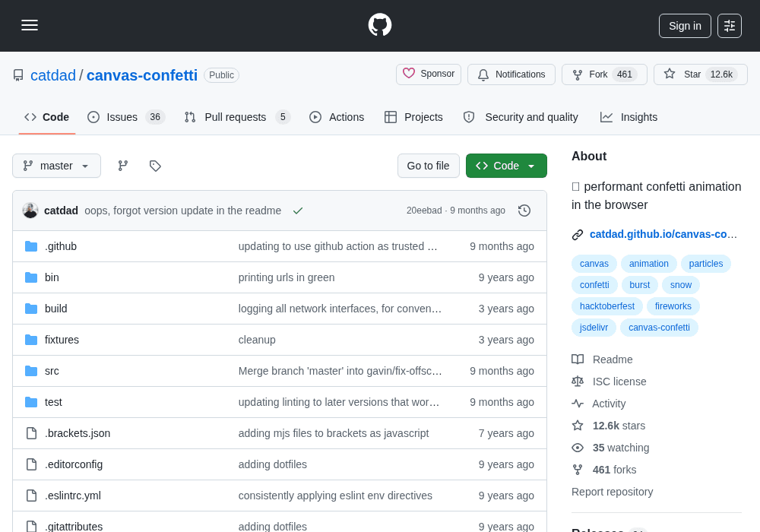Fork the repository

(x=604, y=74)
